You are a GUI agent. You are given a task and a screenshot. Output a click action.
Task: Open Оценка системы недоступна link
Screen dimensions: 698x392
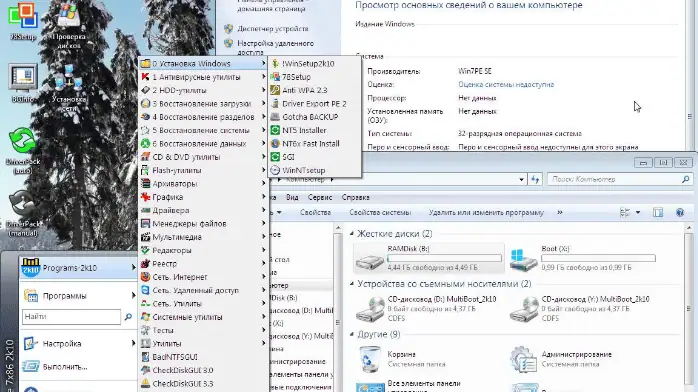[506, 85]
